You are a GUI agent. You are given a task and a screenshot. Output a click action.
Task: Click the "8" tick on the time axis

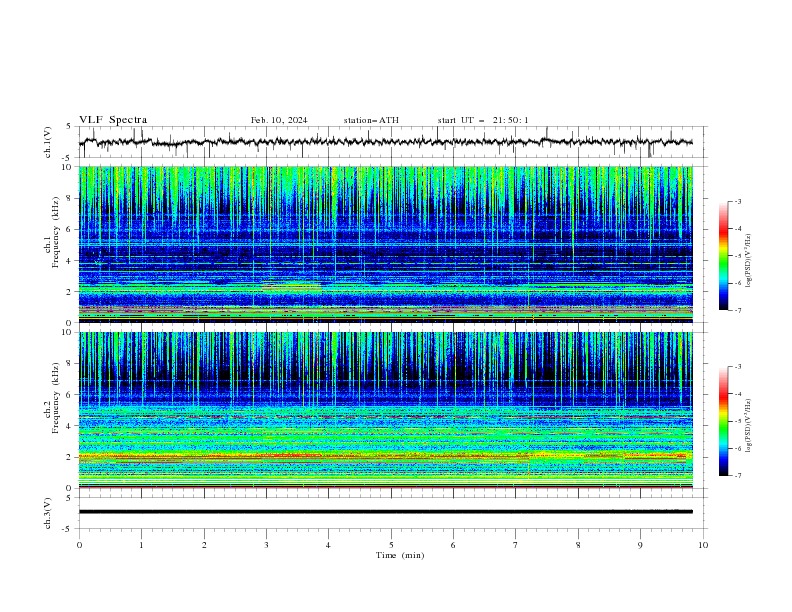pos(578,545)
